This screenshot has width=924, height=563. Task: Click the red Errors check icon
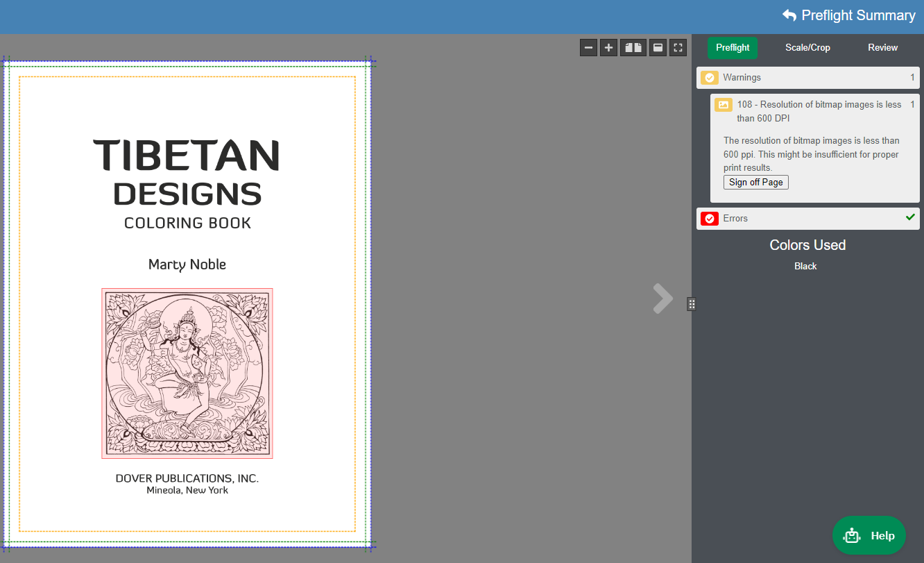click(709, 219)
